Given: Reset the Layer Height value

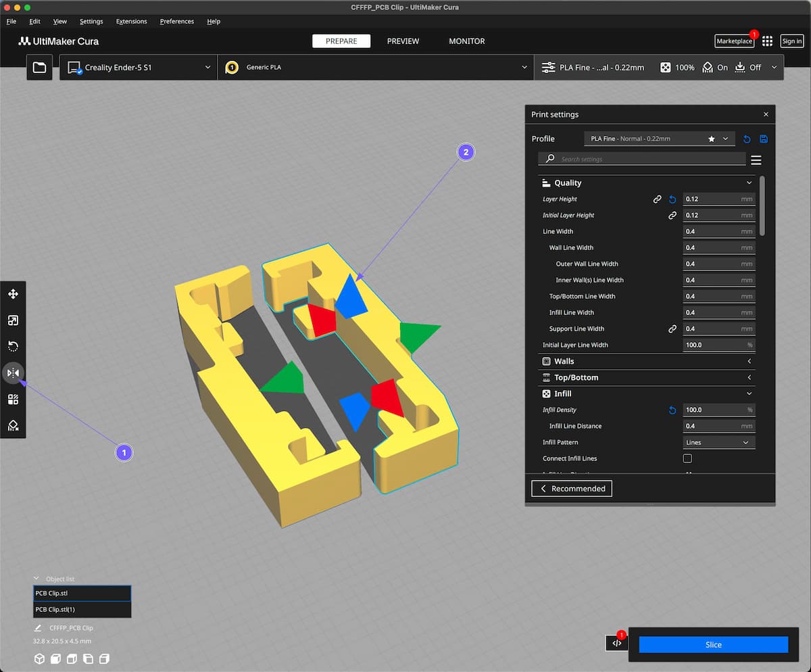Looking at the screenshot, I should tap(672, 199).
